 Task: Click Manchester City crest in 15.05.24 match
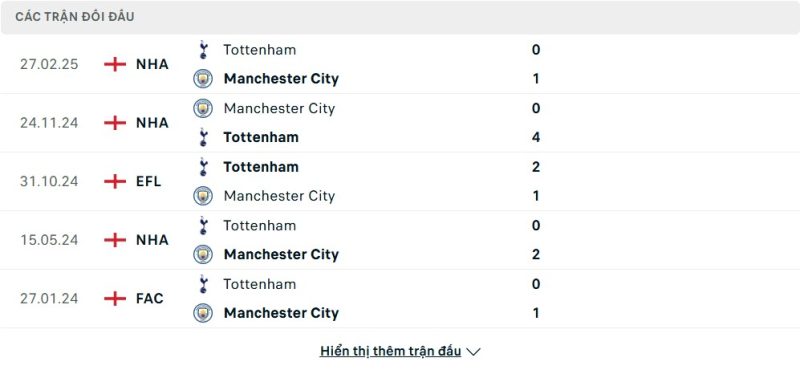tap(203, 254)
